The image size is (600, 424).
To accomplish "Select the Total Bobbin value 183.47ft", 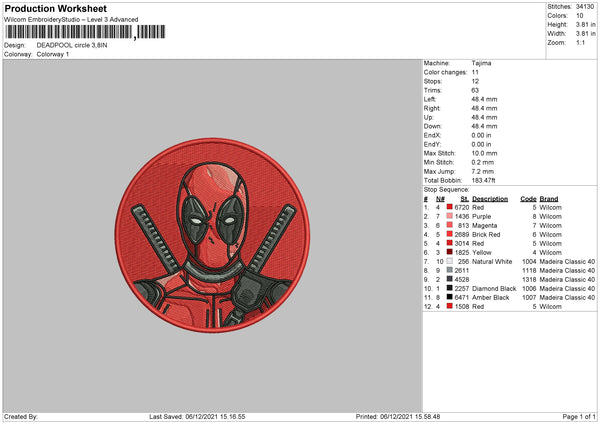I will [x=483, y=180].
